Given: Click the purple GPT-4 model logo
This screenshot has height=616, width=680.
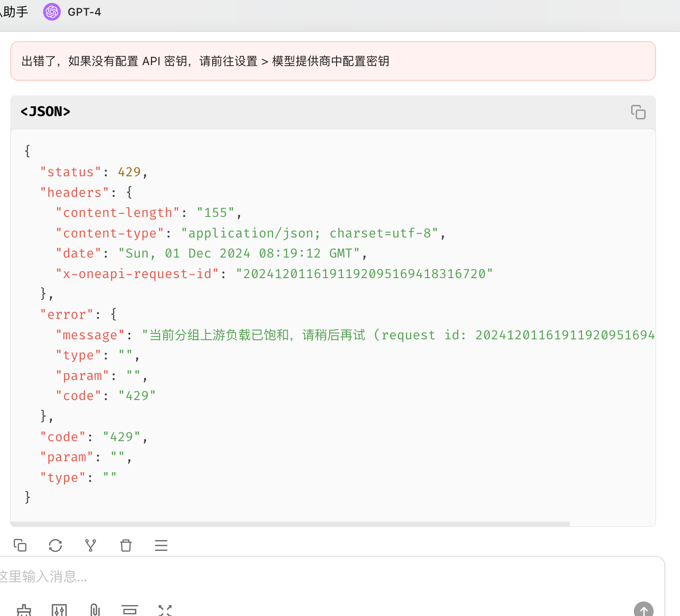Looking at the screenshot, I should click(52, 12).
